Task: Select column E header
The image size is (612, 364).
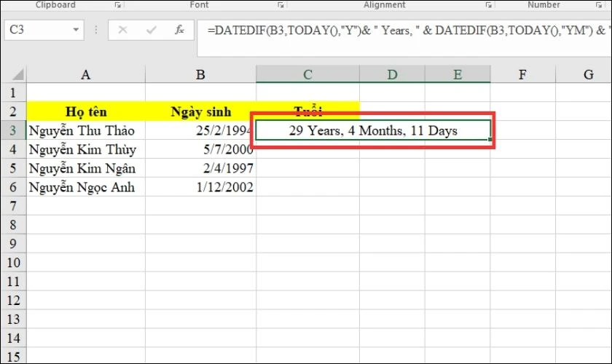Action: 458,74
